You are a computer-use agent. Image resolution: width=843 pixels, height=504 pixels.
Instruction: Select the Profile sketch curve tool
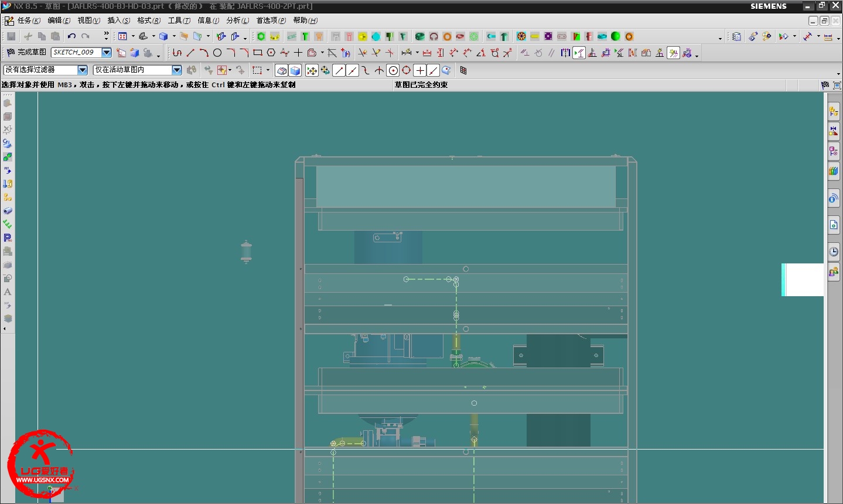(177, 53)
